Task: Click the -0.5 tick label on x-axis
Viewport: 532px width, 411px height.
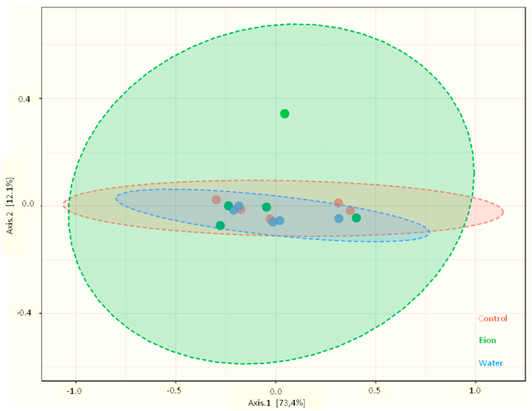Action: (174, 391)
